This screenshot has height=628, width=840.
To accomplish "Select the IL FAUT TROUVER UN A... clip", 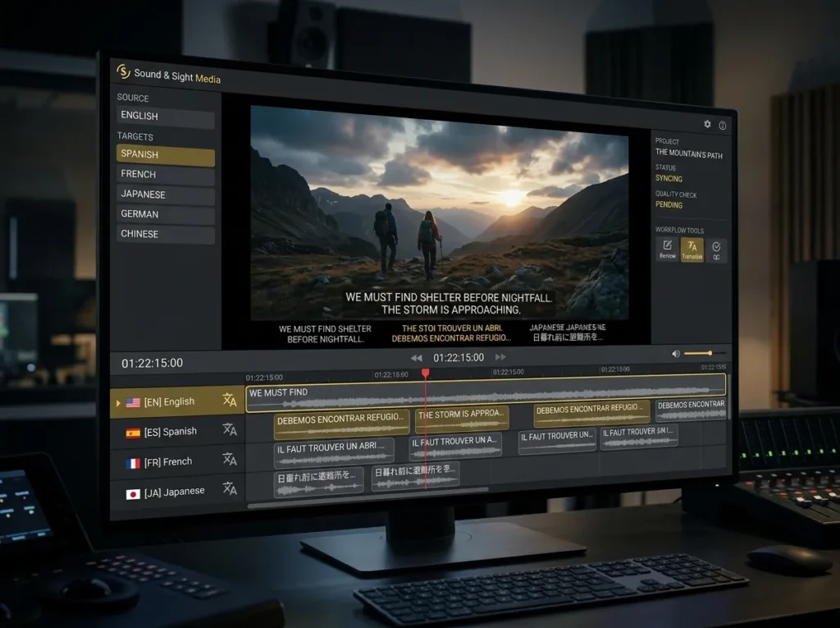I will click(x=454, y=447).
